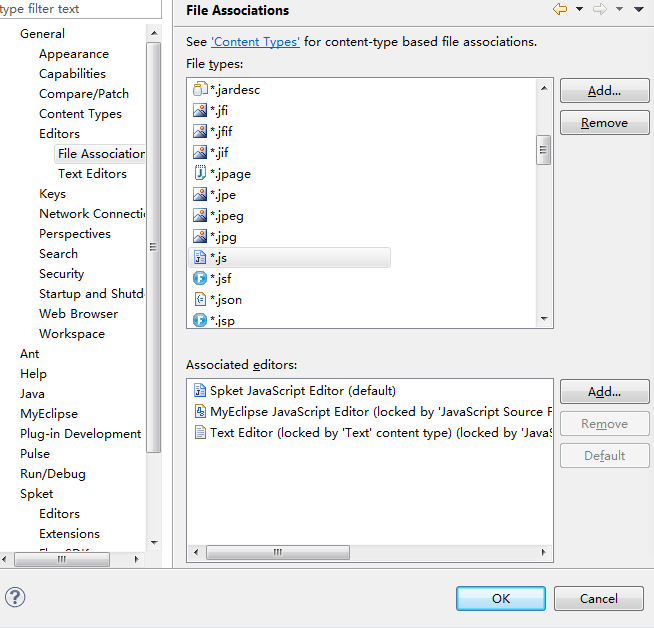This screenshot has width=654, height=628.
Task: Confirm with the OK button
Action: click(501, 598)
